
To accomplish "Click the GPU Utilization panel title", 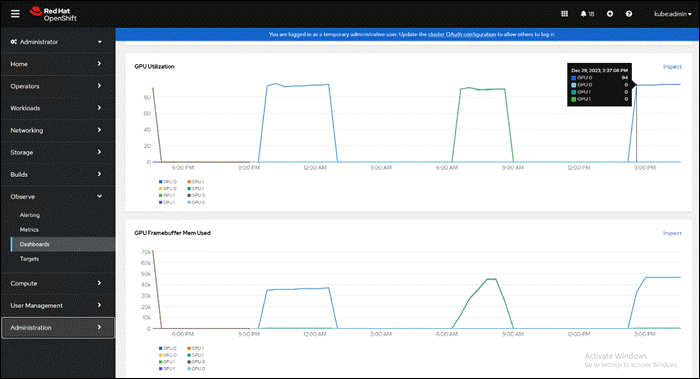I will (x=154, y=67).
